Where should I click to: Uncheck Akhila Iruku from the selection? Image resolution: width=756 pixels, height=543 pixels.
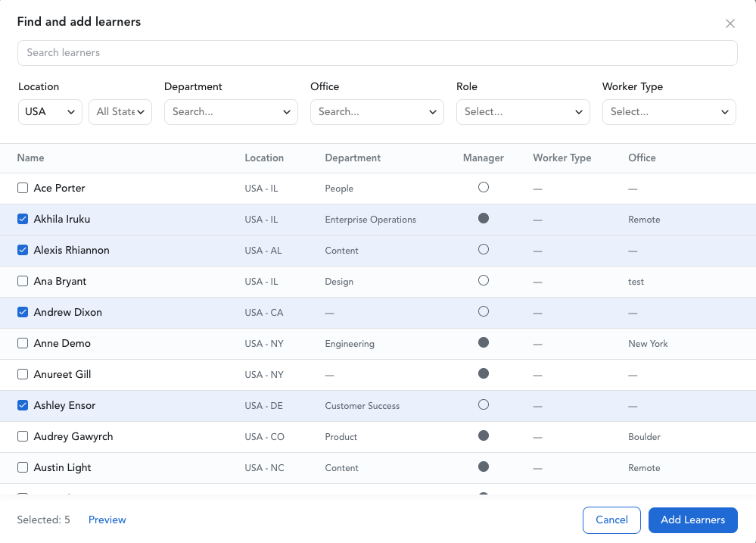tap(23, 219)
